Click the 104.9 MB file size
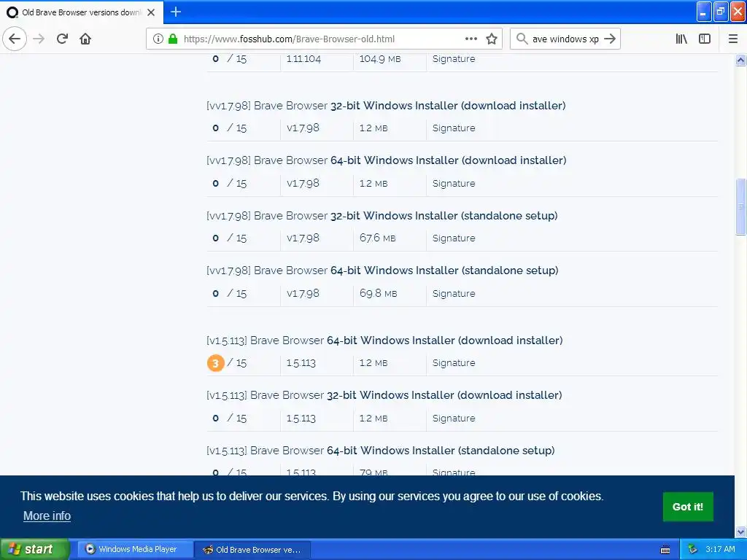747x560 pixels. (x=379, y=59)
